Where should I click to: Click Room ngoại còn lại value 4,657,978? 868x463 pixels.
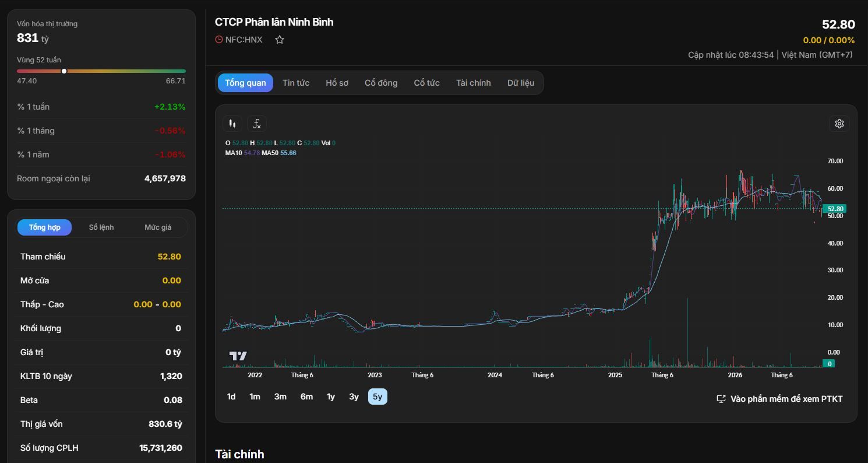tap(165, 178)
